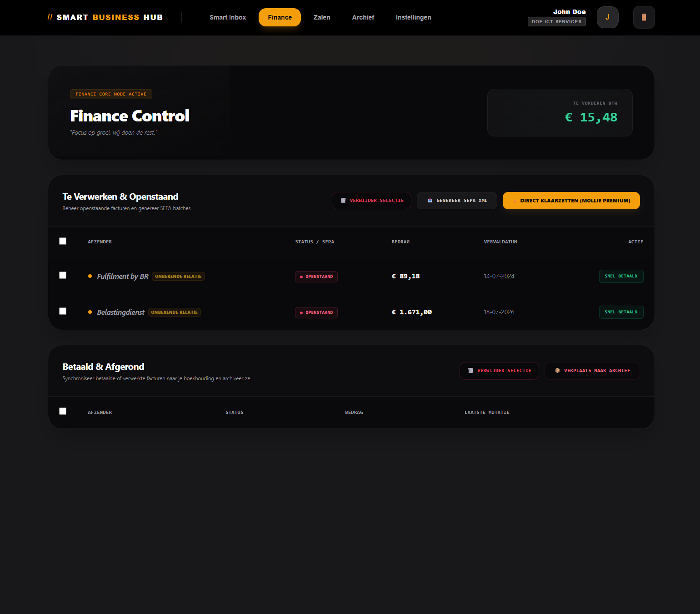Screen dimensions: 700x614
Task: Click Openstaand status for Fulfilment by BR
Action: pyautogui.click(x=316, y=277)
